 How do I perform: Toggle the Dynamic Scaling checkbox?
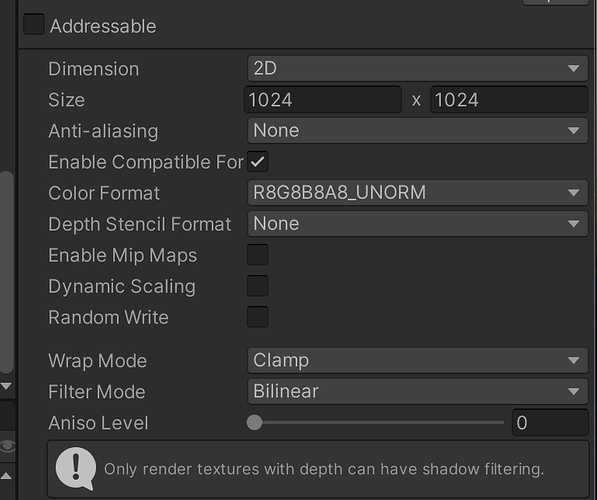point(258,286)
